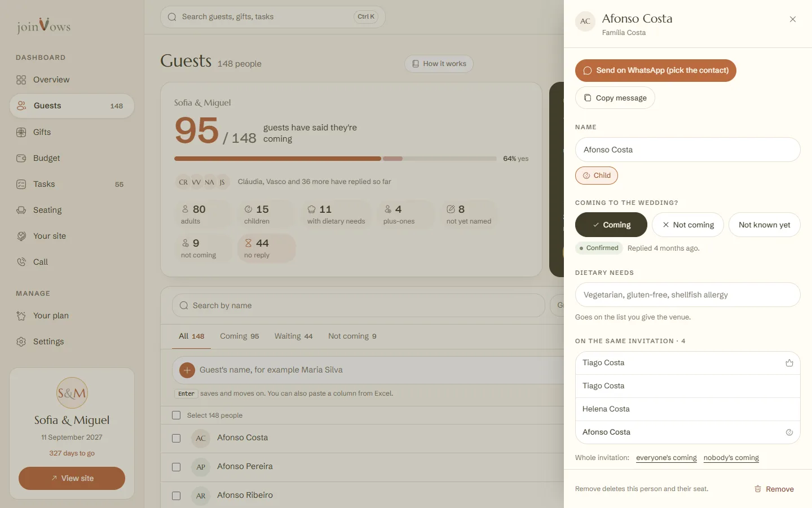Set attendance to Not known yet

coord(765,225)
